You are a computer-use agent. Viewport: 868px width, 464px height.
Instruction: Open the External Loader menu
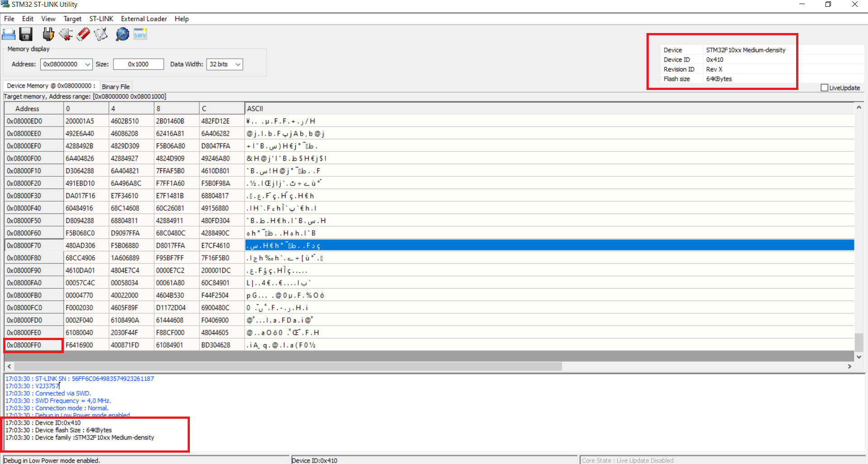tap(144, 19)
